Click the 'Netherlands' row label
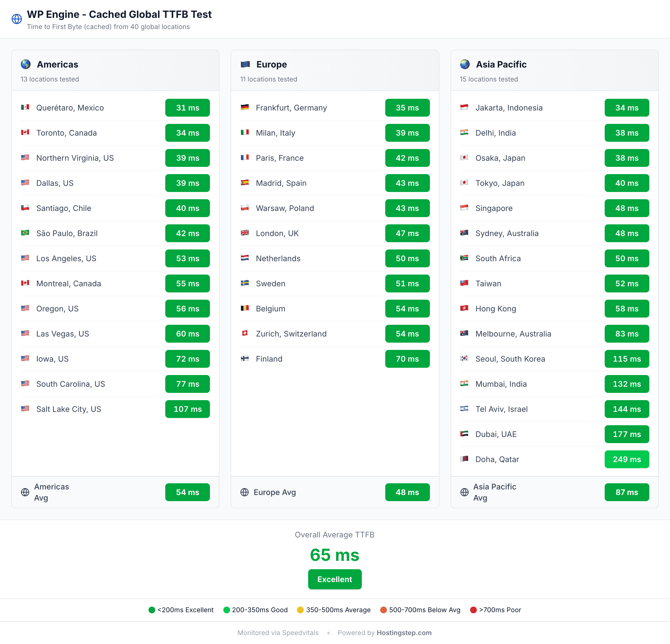The height and width of the screenshot is (644, 670). 278,258
